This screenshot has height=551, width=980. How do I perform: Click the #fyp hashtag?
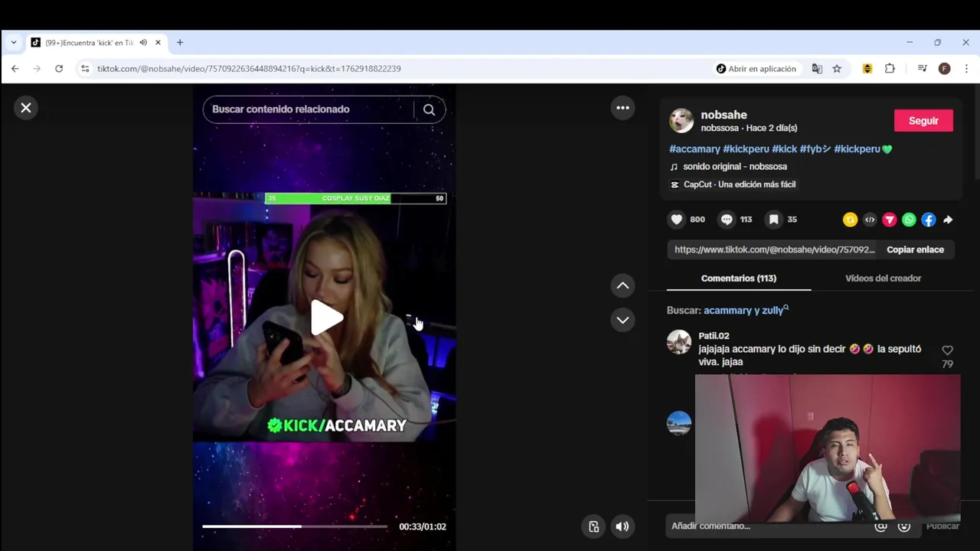tap(815, 149)
